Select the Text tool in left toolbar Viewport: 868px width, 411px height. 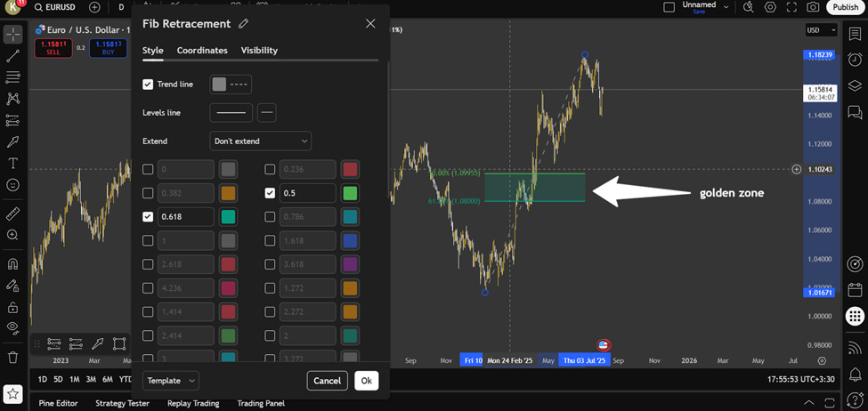[x=12, y=163]
